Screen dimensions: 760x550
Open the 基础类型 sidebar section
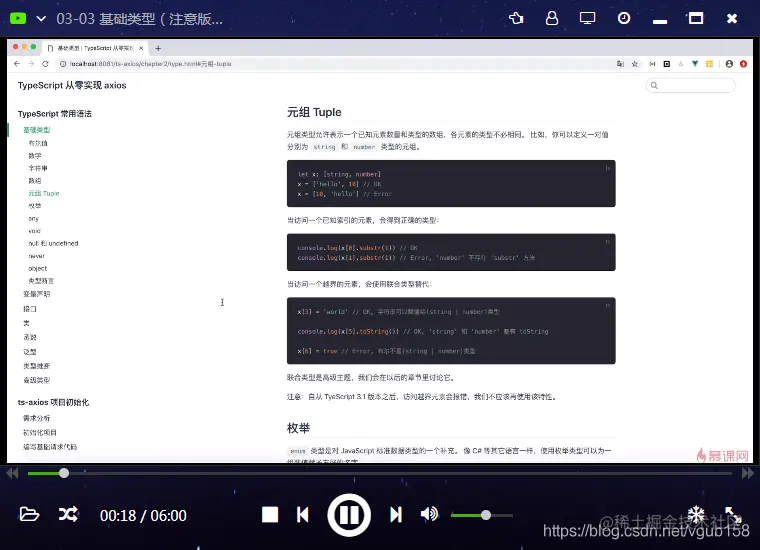pyautogui.click(x=37, y=130)
